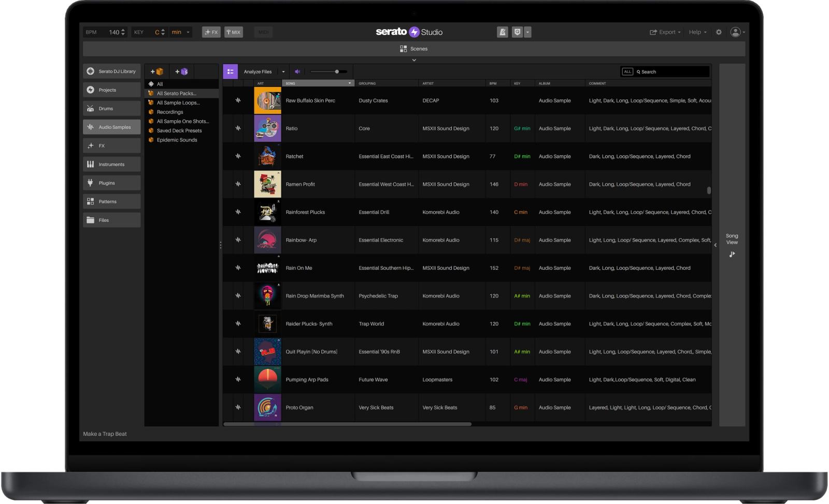Open the settings gear icon

(718, 32)
